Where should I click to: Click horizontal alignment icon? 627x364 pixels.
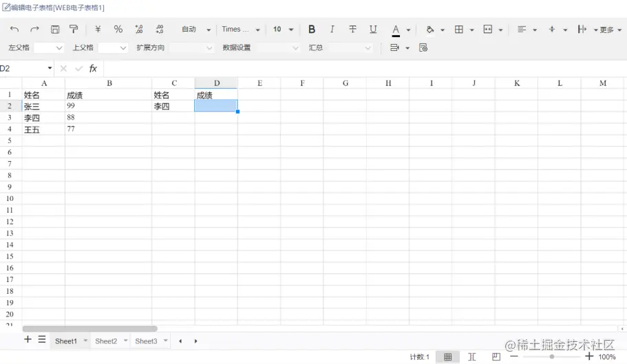[x=522, y=29]
